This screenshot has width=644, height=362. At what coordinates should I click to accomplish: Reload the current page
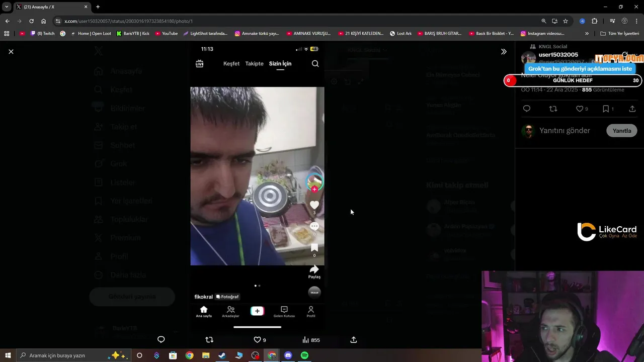tap(31, 21)
